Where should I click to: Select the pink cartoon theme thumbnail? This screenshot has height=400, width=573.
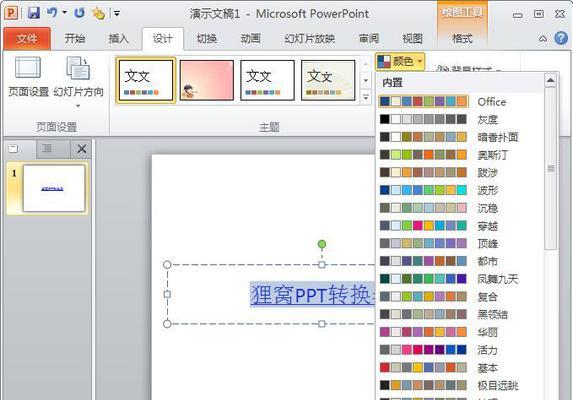pyautogui.click(x=207, y=80)
